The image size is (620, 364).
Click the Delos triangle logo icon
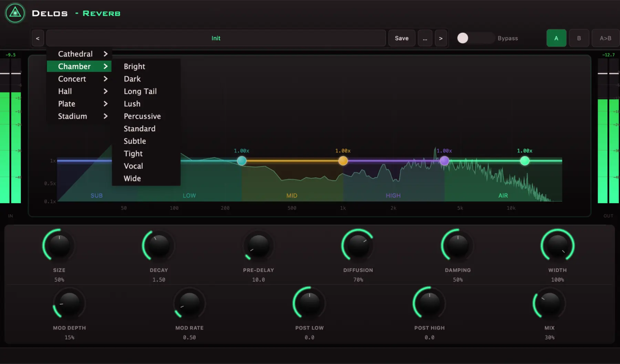coord(15,13)
